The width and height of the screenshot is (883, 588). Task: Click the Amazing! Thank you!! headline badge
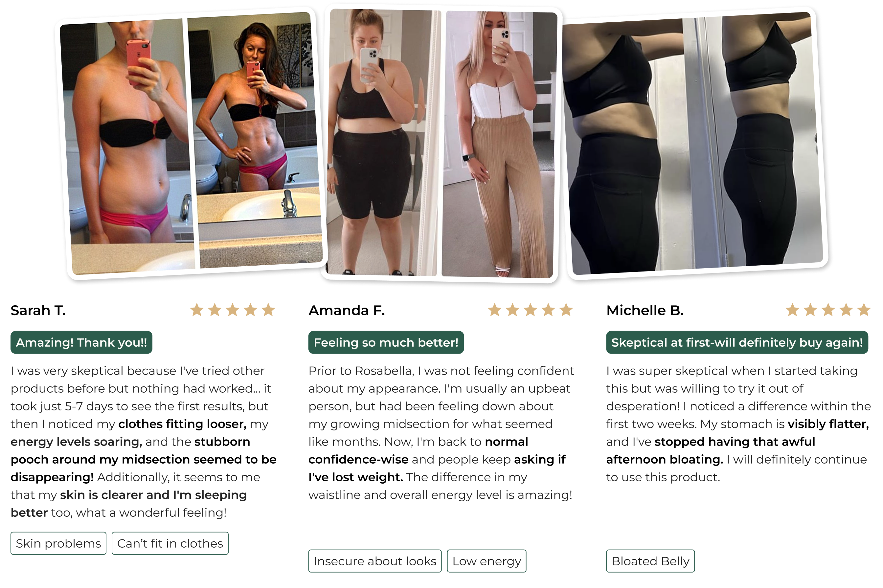(x=81, y=342)
